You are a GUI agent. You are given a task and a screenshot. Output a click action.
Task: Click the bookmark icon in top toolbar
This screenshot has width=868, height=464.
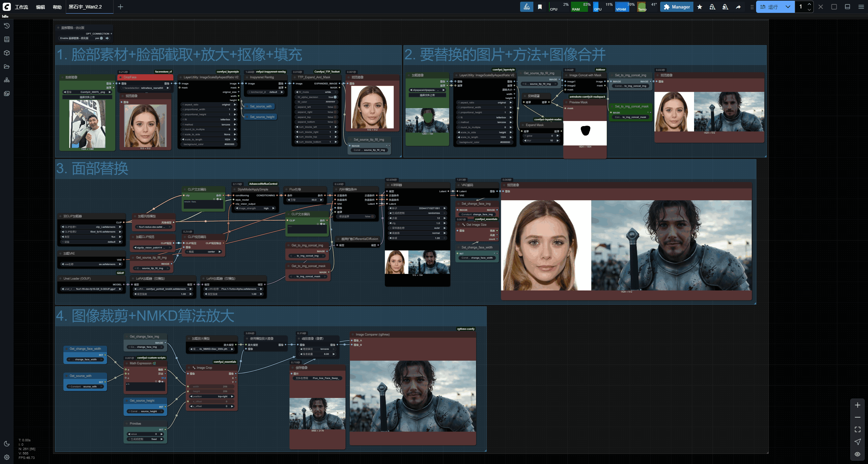(x=540, y=7)
